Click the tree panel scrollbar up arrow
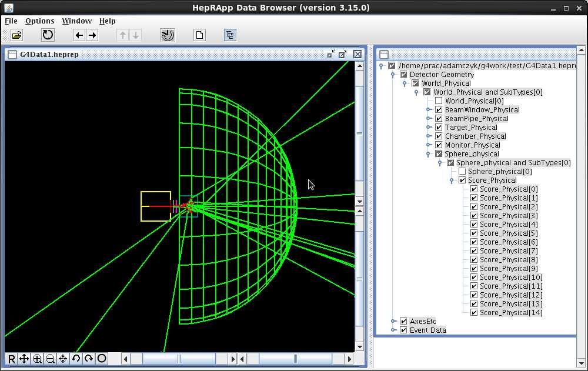The width and height of the screenshot is (588, 371). [581, 49]
